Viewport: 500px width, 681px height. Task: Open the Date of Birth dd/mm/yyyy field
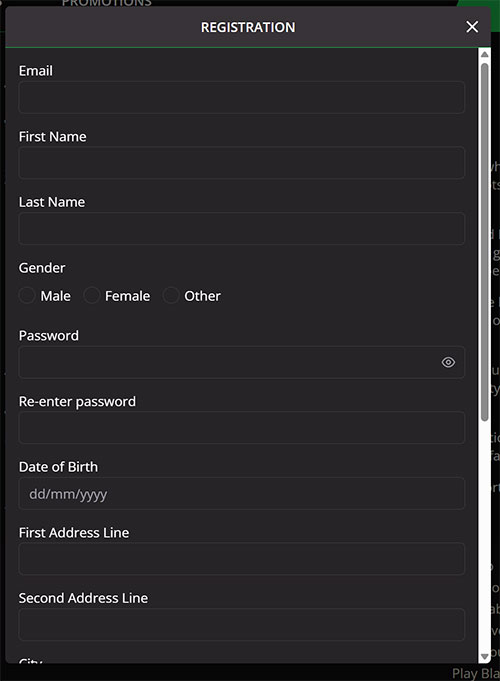coord(242,493)
